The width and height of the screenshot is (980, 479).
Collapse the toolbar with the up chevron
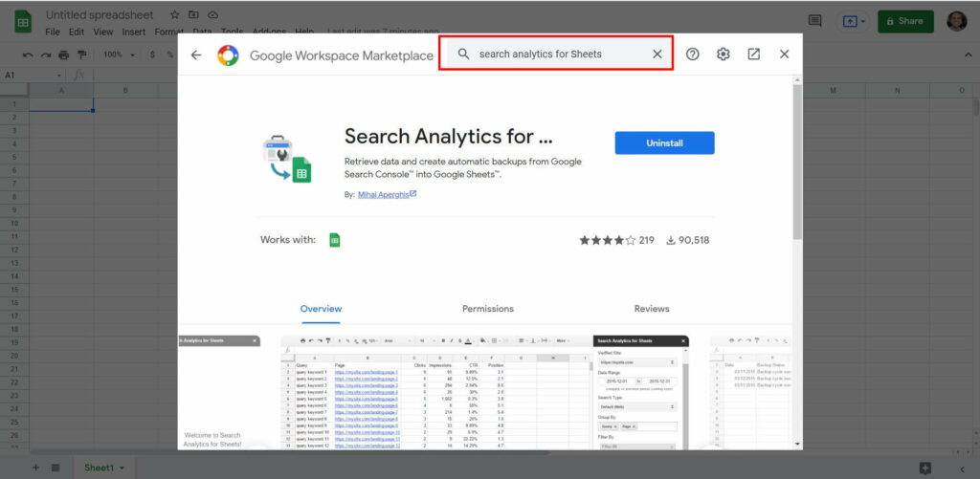(969, 54)
